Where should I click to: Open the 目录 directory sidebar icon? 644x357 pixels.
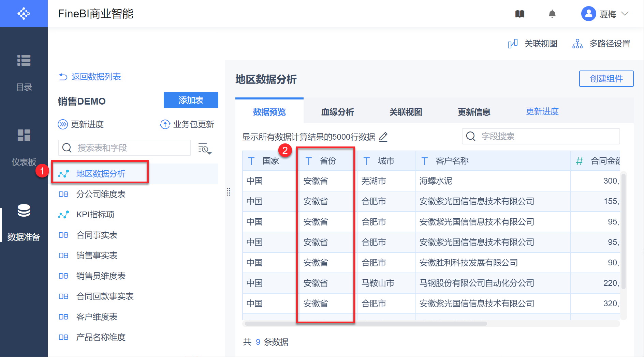(24, 60)
